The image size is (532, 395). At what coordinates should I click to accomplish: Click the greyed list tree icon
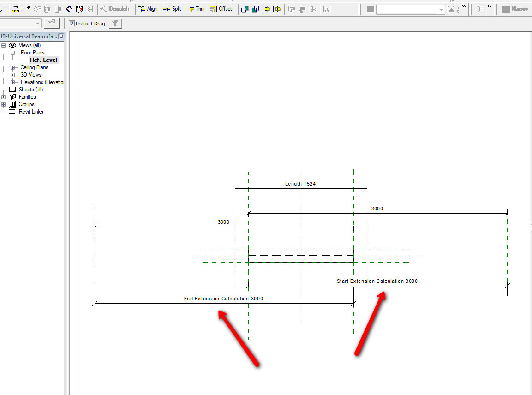point(481,9)
